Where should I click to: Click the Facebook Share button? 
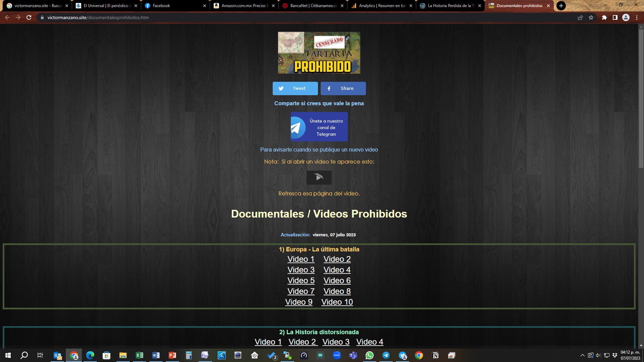click(x=343, y=88)
